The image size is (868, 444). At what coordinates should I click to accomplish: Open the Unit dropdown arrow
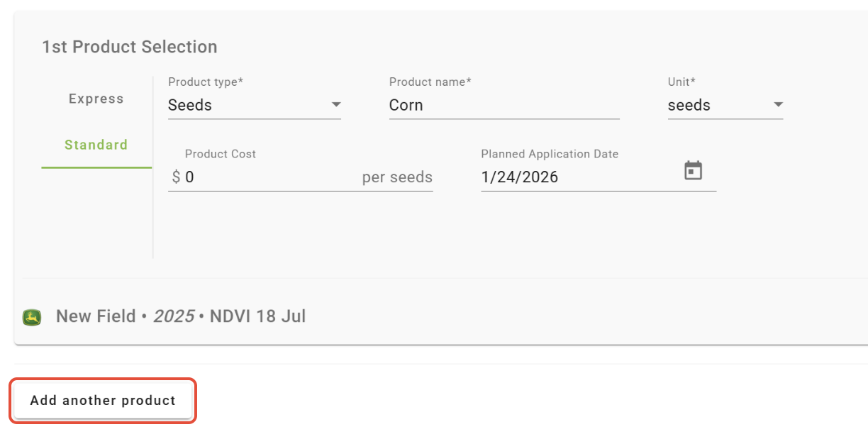(x=778, y=105)
